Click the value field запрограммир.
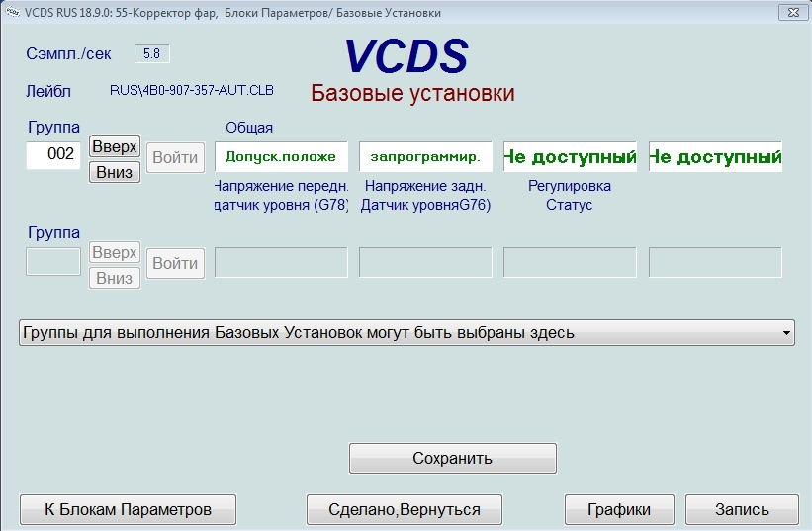Image resolution: width=812 pixels, height=531 pixels. click(x=425, y=157)
